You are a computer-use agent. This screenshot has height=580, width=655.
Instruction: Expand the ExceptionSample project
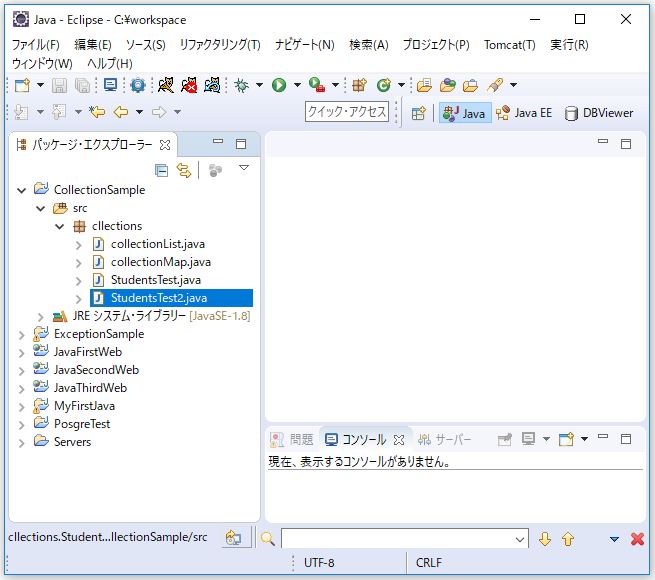click(x=22, y=335)
